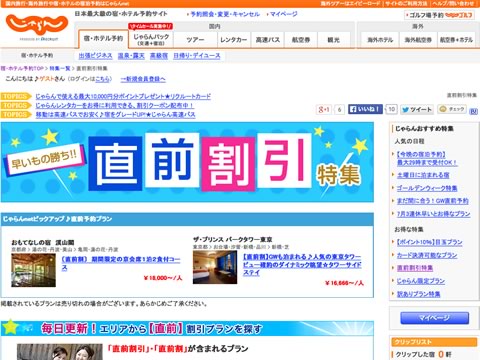The image size is (480, 360).
Task: Open the 宿・ホテル予約 tab
Action: pyautogui.click(x=103, y=39)
